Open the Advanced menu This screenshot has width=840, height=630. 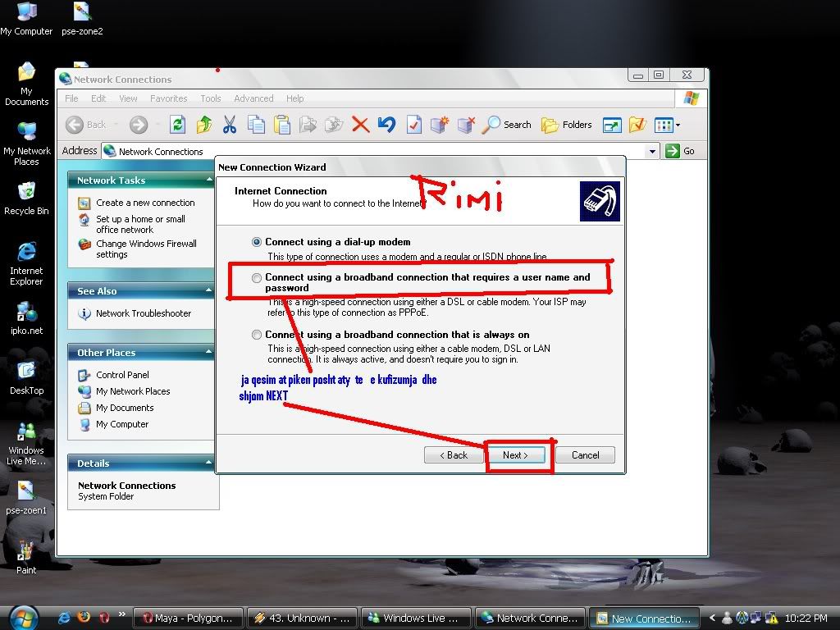pyautogui.click(x=253, y=98)
